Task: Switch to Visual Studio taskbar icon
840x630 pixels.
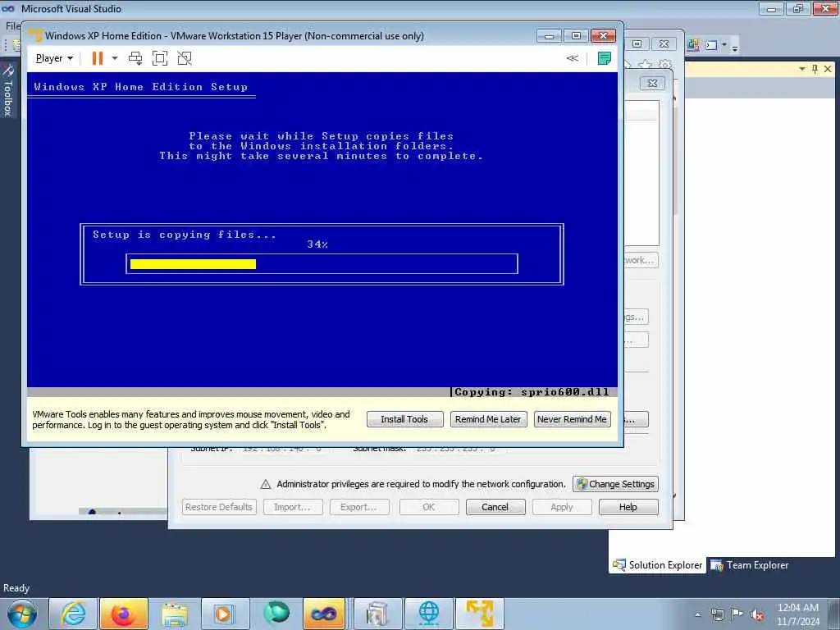Action: pyautogui.click(x=324, y=614)
